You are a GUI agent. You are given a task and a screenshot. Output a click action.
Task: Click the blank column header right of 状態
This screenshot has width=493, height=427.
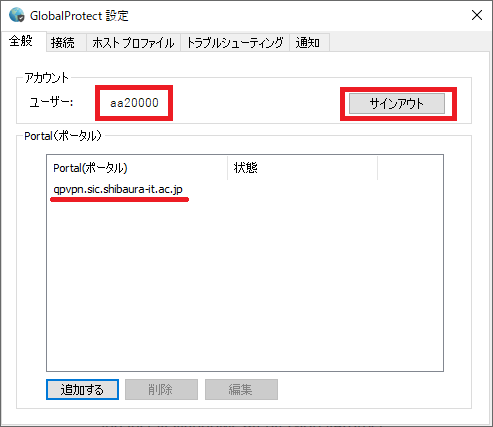(410, 168)
